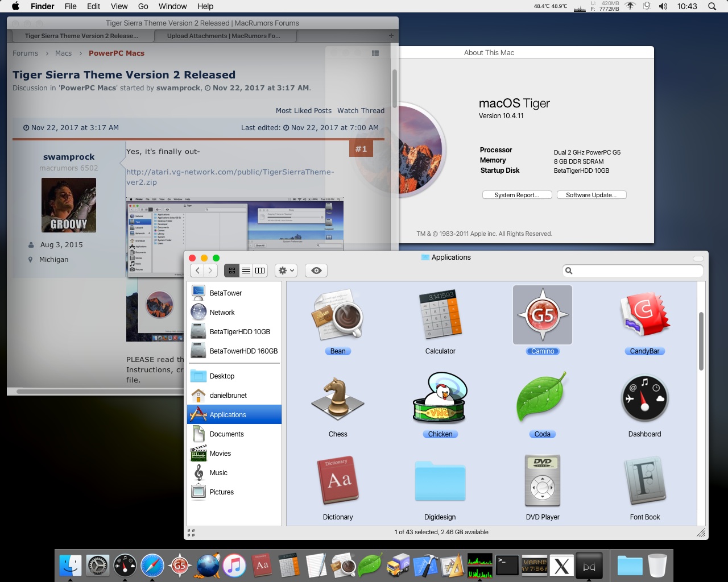Select the Chicken VNC app icon
Viewport: 728px width, 582px height.
(440, 398)
